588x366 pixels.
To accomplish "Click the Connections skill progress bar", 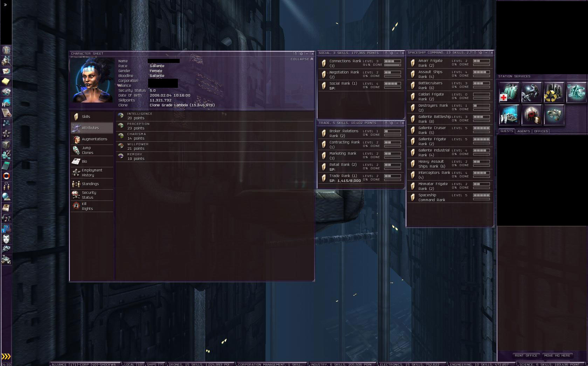I will tap(393, 65).
